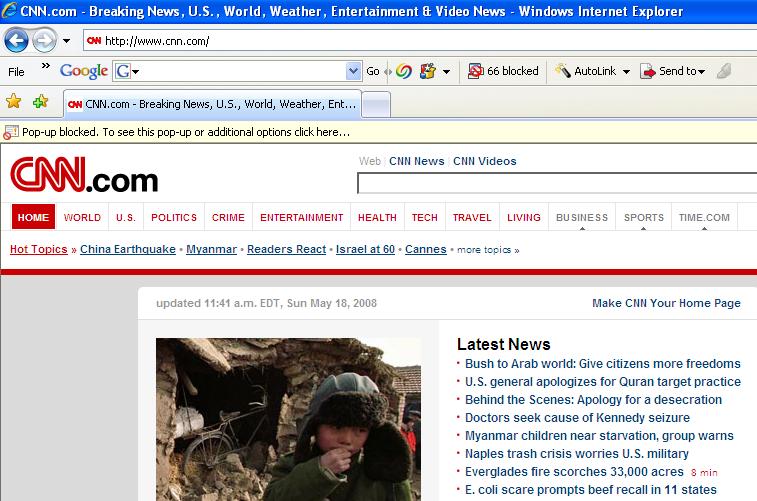Viewport: 757px width, 501px height.
Task: Switch to the ENTERTAINMENT navigation tab
Action: coord(301,217)
